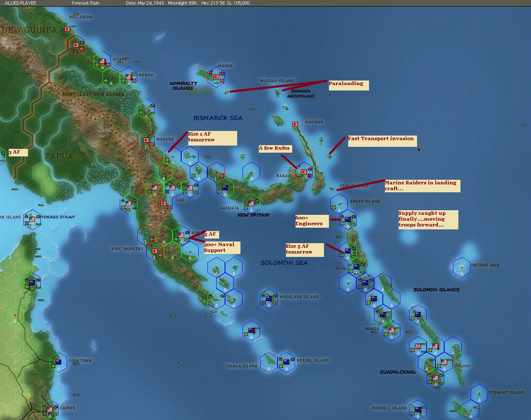Click the HOLLANDIA map label
Screen dimensions: 531x420
pos(81,17)
